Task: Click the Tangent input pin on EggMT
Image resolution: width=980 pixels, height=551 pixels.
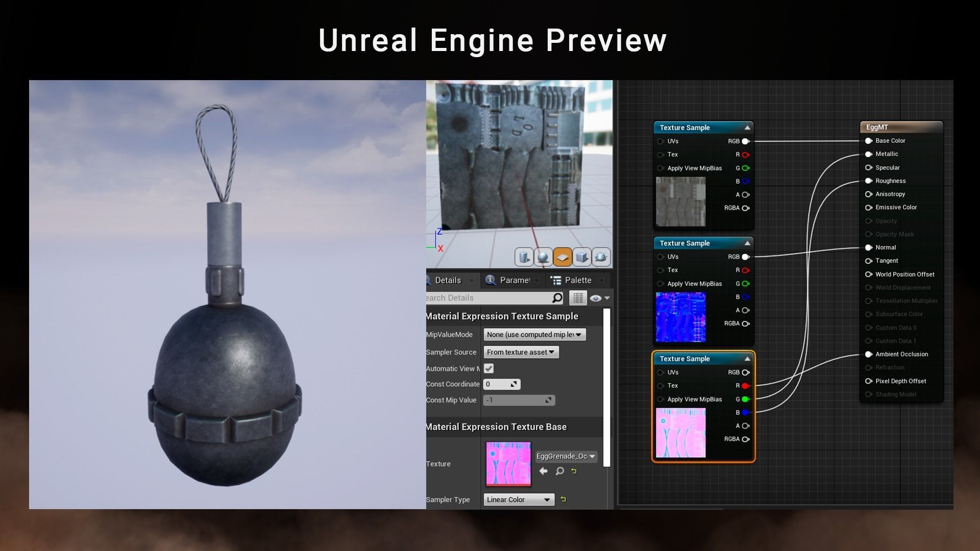Action: click(x=869, y=261)
